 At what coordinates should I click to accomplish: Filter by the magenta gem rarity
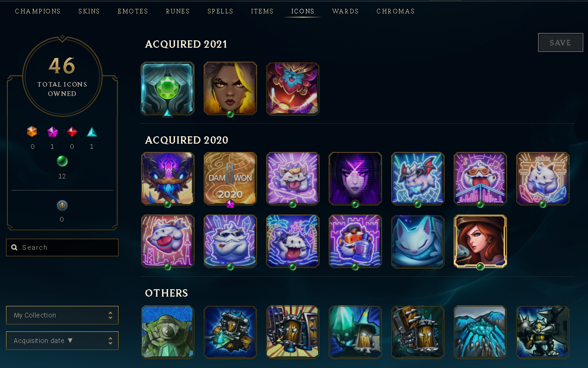(x=52, y=132)
